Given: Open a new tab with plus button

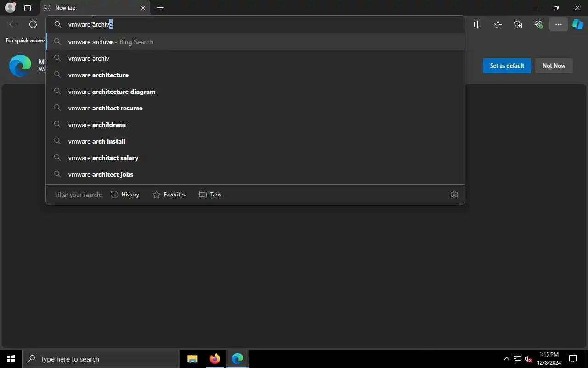Looking at the screenshot, I should 160,8.
